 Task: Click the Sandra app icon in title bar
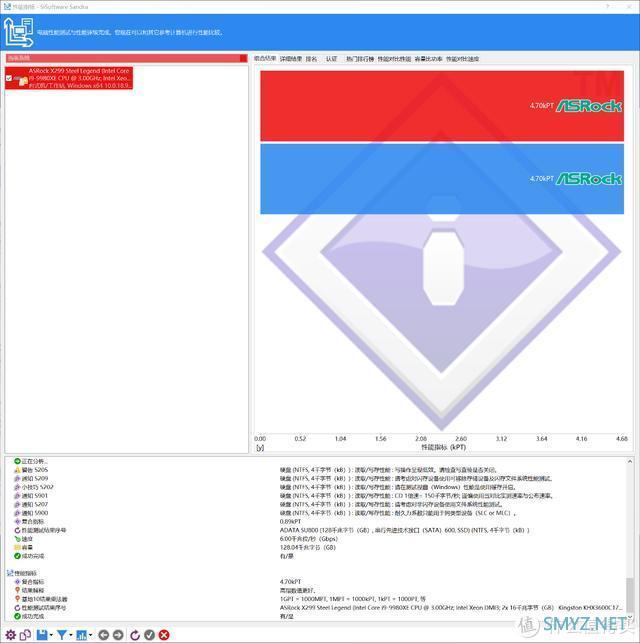pyautogui.click(x=7, y=7)
